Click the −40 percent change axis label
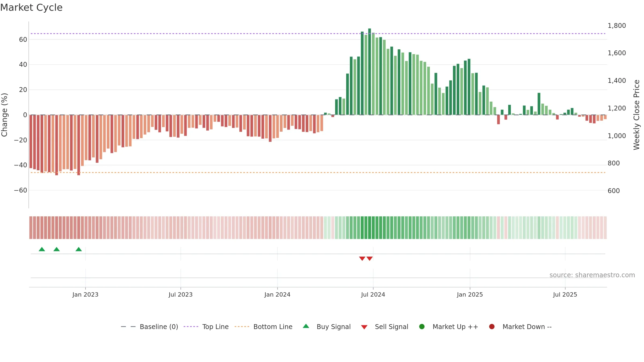The height and width of the screenshot is (362, 644). tap(21, 165)
